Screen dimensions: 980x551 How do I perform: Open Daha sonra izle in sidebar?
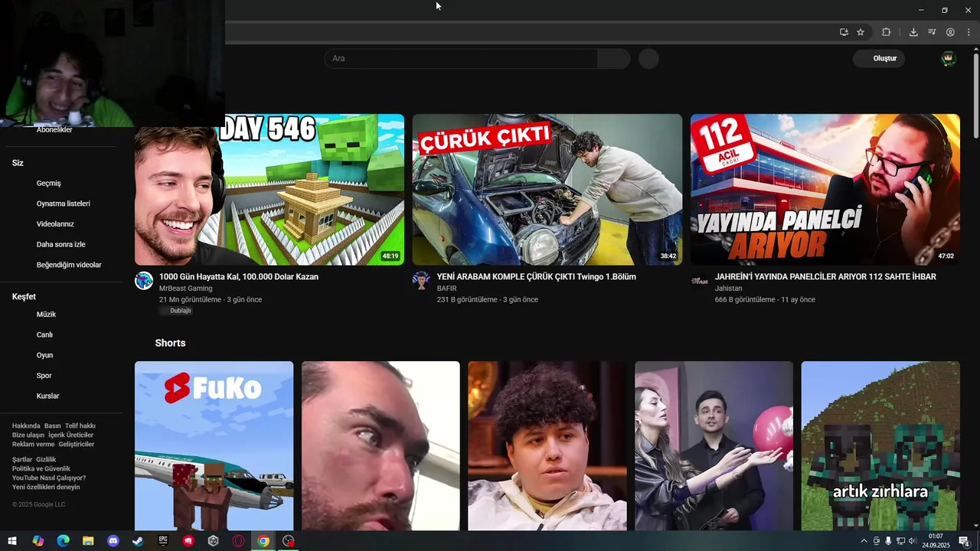[61, 244]
